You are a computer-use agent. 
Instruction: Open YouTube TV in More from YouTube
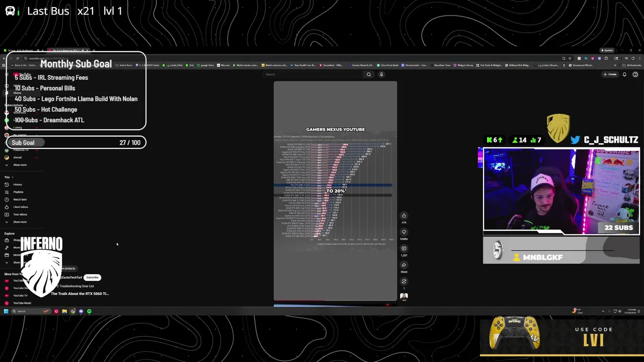[21, 296]
